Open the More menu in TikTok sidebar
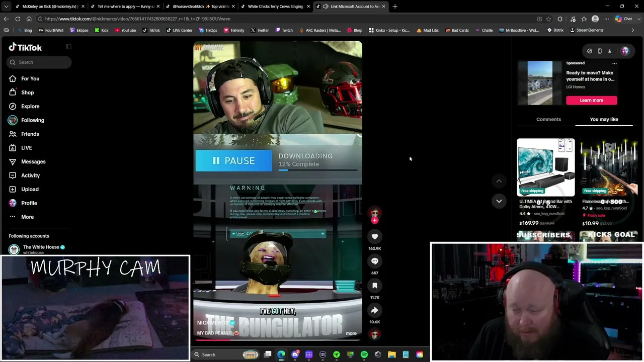 [21, 217]
